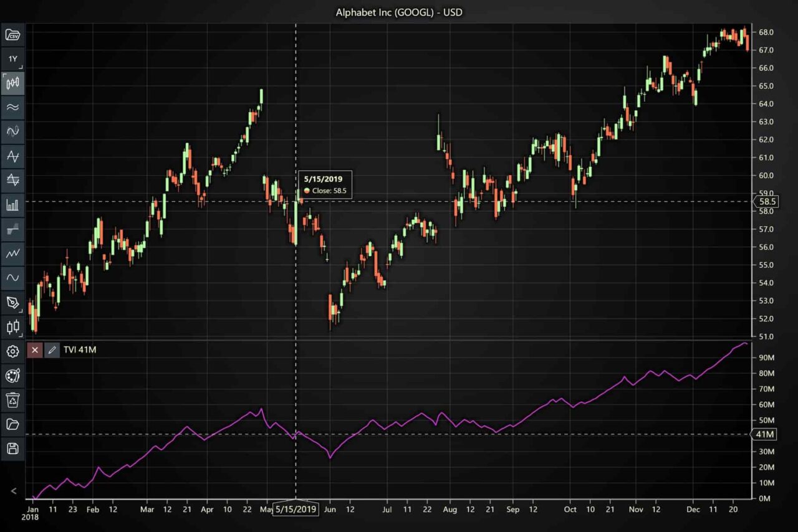Click the 68.0 price axis label
The image size is (798, 532).
click(766, 32)
